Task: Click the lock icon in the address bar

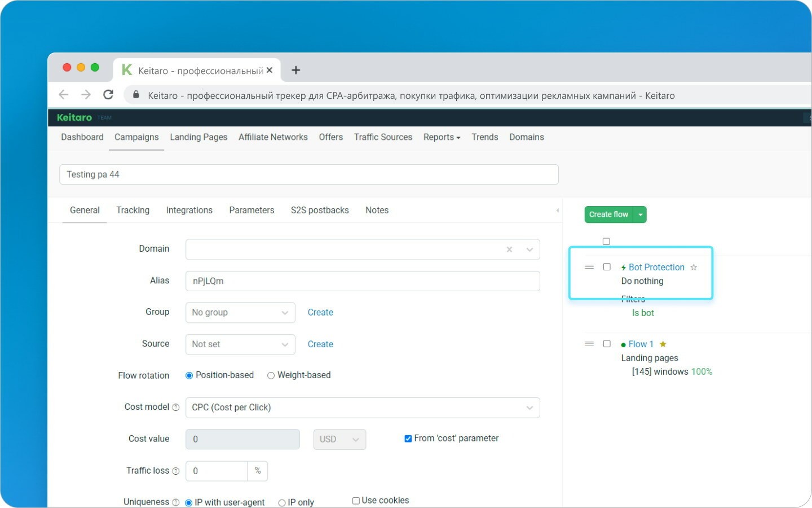Action: click(136, 95)
